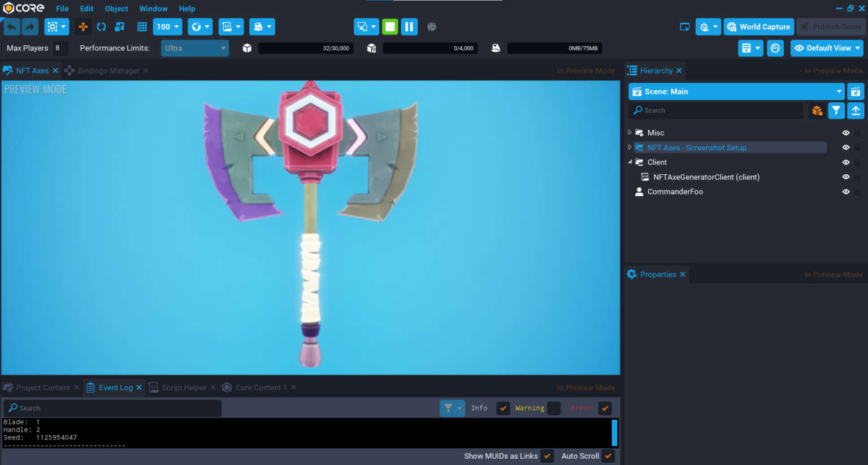The width and height of the screenshot is (868, 465).
Task: Select the scale transform tool
Action: pyautogui.click(x=119, y=27)
